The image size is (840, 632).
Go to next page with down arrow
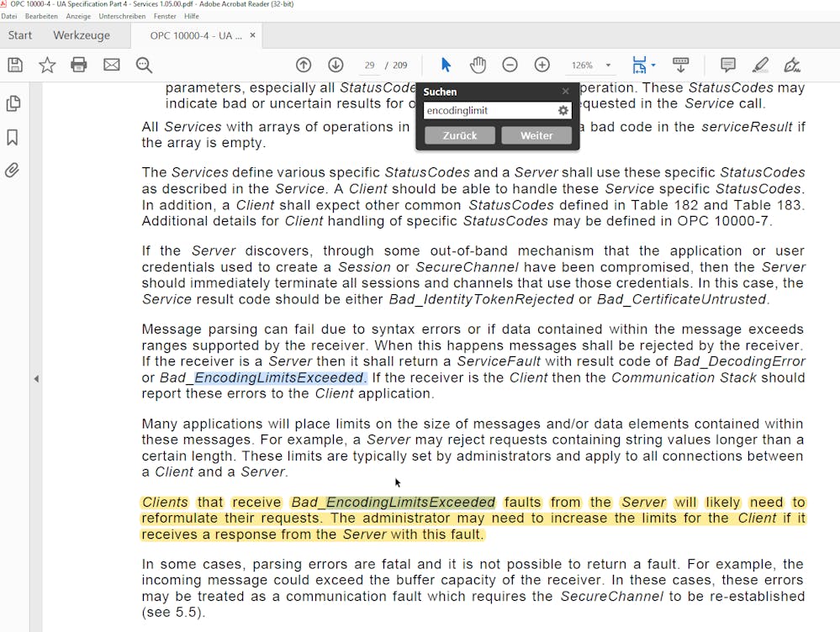tap(335, 65)
